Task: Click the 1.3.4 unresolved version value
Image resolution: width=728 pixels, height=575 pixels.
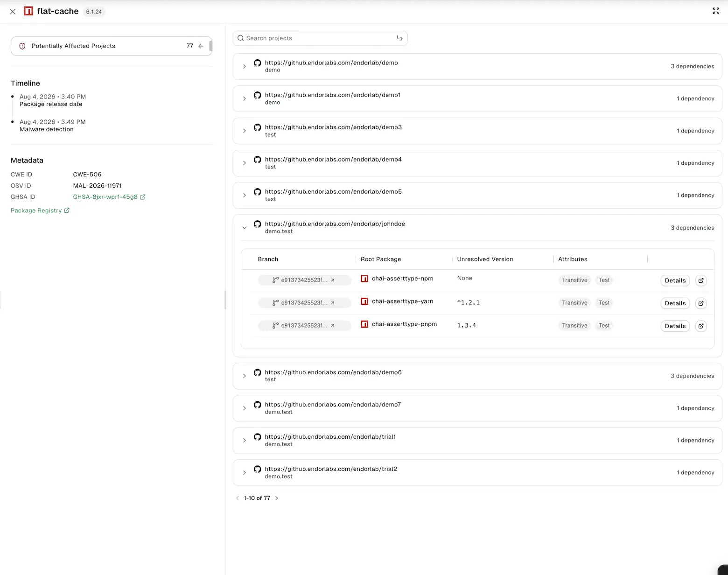Action: [467, 325]
